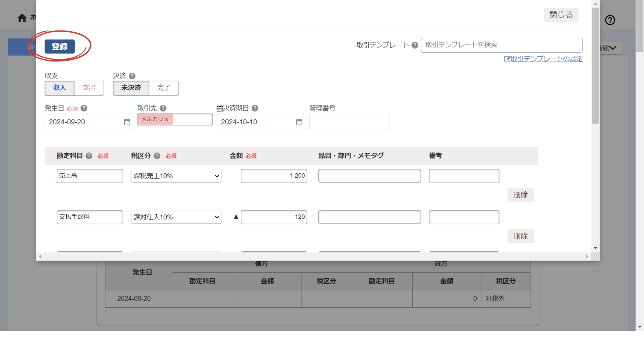Open 取引テンプレートの設定 link
644x362 pixels.
(543, 59)
